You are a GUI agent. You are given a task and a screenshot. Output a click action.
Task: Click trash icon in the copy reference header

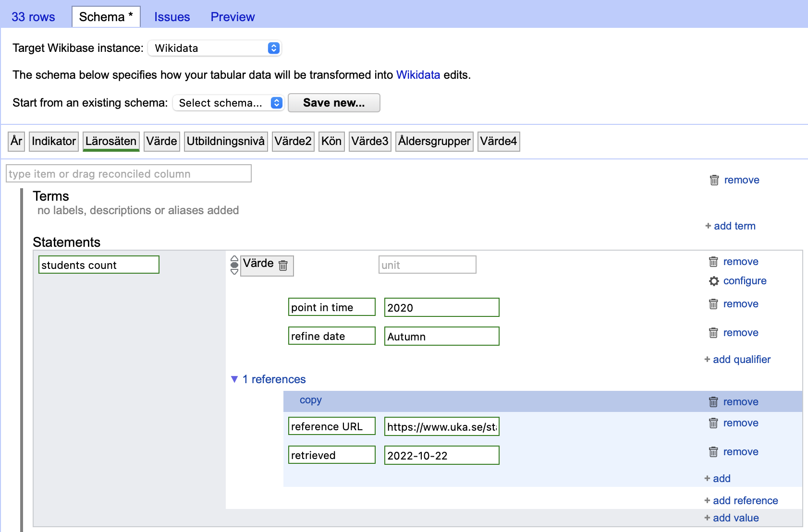[x=713, y=402]
